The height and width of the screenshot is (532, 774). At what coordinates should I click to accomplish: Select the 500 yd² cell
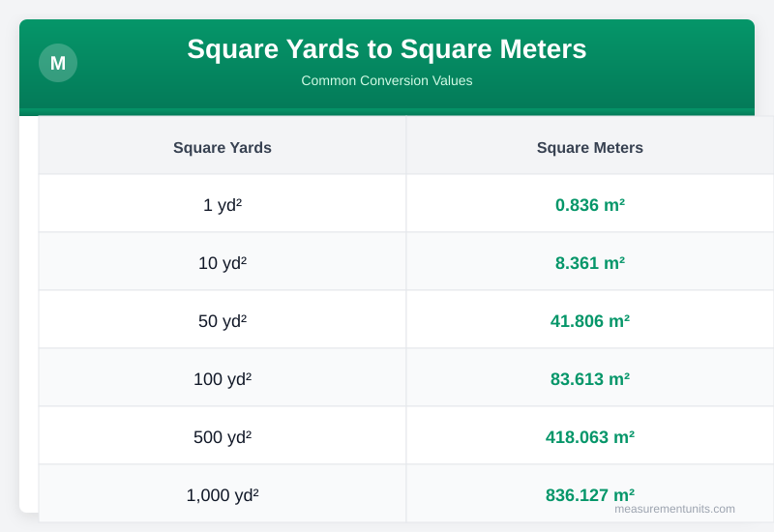point(223,435)
